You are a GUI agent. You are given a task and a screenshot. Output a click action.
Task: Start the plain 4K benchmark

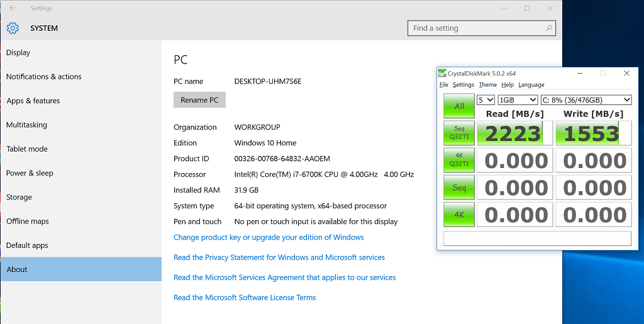pos(459,215)
